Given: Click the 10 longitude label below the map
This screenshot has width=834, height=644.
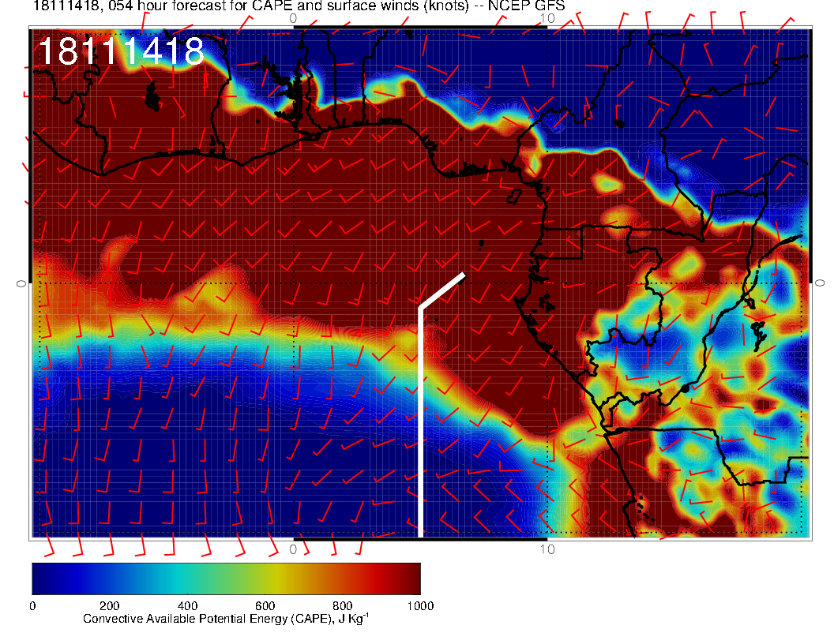Looking at the screenshot, I should 547,549.
